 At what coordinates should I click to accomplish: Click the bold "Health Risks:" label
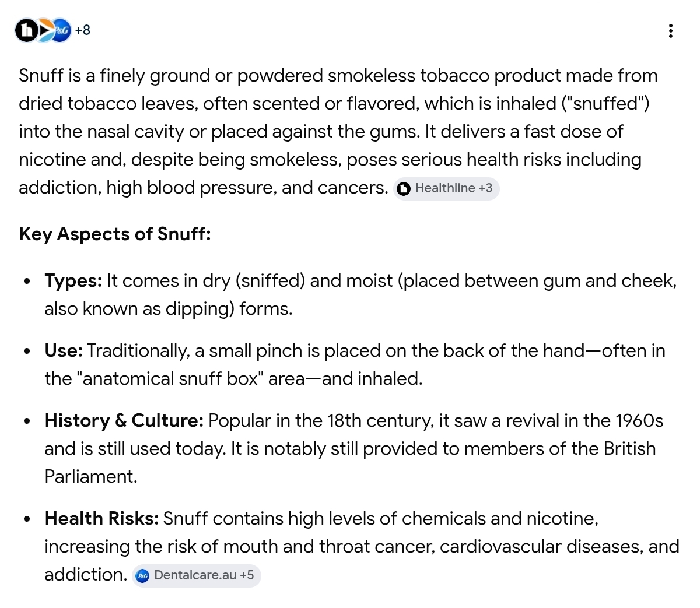coord(101,519)
